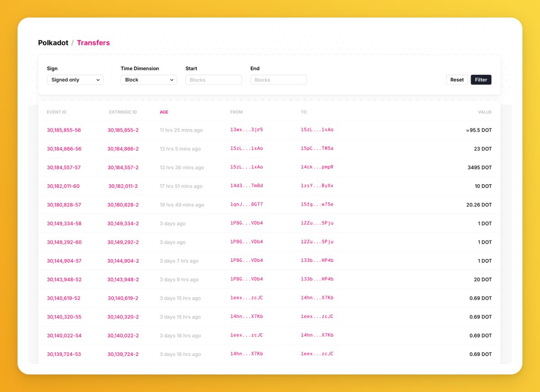Go to Polkadot in the breadcrumb
The image size is (540, 392).
(53, 43)
